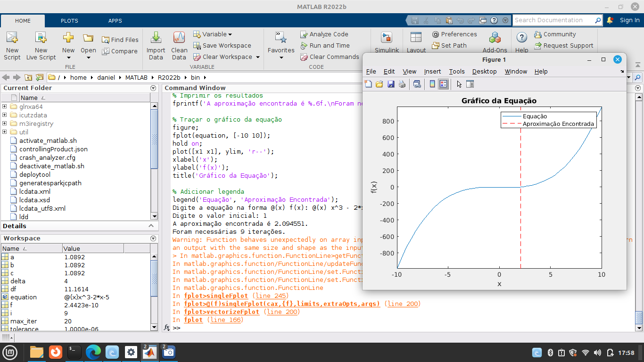Click the Sign In link
Image resolution: width=644 pixels, height=362 pixels.
coord(630,20)
